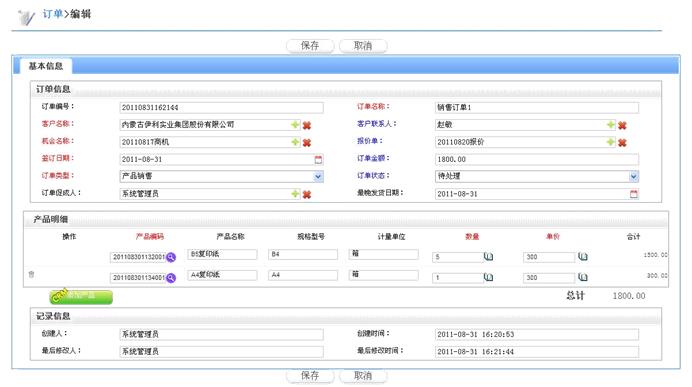Click the green plus icon beside 订单促成人
This screenshot has height=387, width=692.
[x=295, y=194]
